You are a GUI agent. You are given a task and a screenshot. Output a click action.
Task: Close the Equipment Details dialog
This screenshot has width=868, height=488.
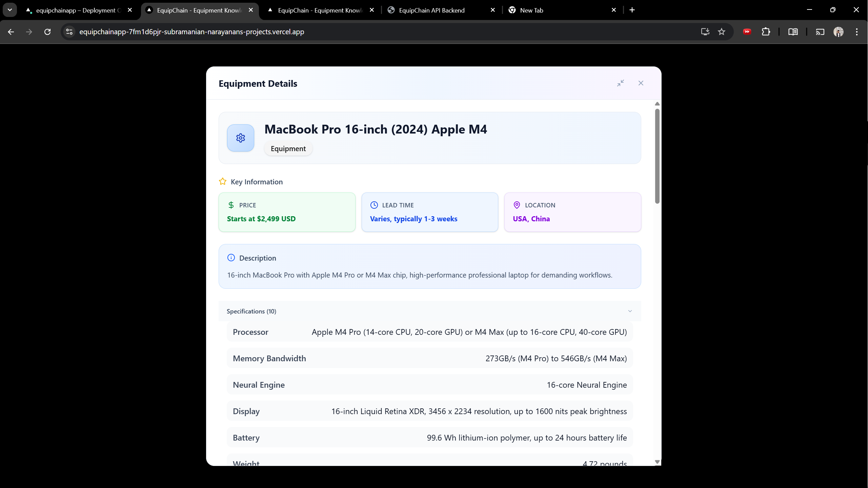point(641,83)
